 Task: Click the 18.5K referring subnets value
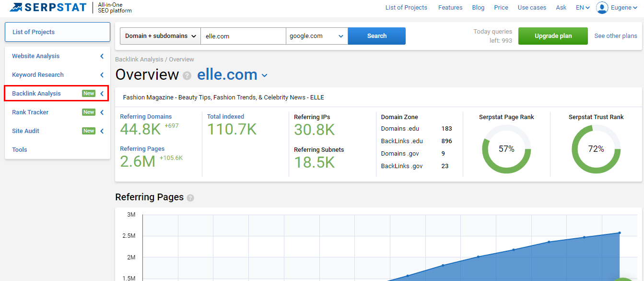[315, 162]
